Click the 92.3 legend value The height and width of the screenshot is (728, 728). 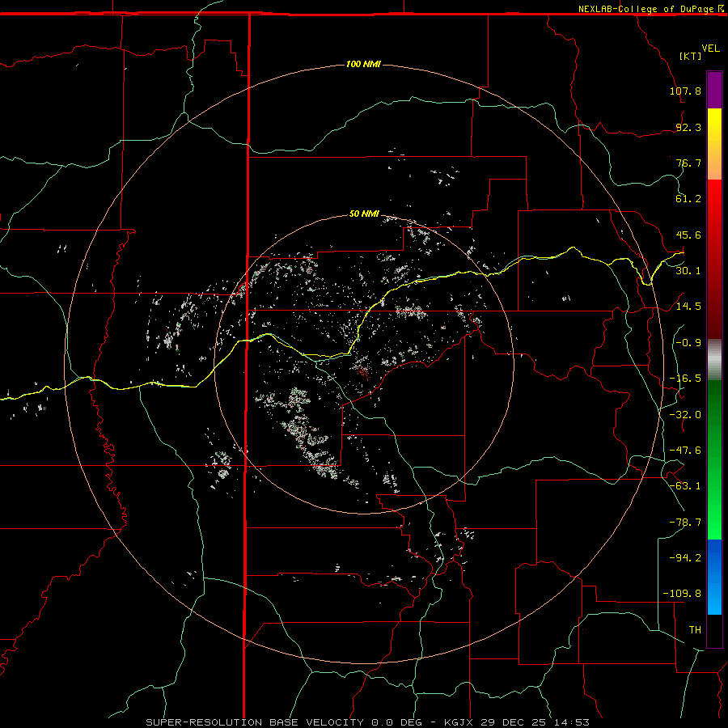(x=688, y=127)
